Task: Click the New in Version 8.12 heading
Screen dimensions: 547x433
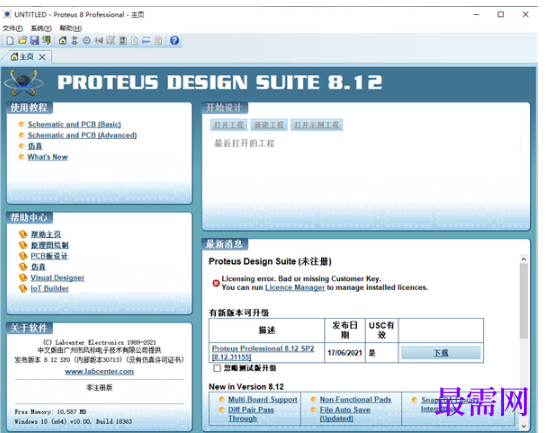Action: [246, 387]
